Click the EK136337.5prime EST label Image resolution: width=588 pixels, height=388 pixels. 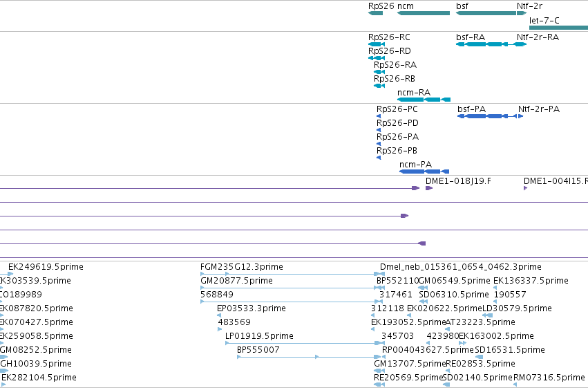(531, 281)
